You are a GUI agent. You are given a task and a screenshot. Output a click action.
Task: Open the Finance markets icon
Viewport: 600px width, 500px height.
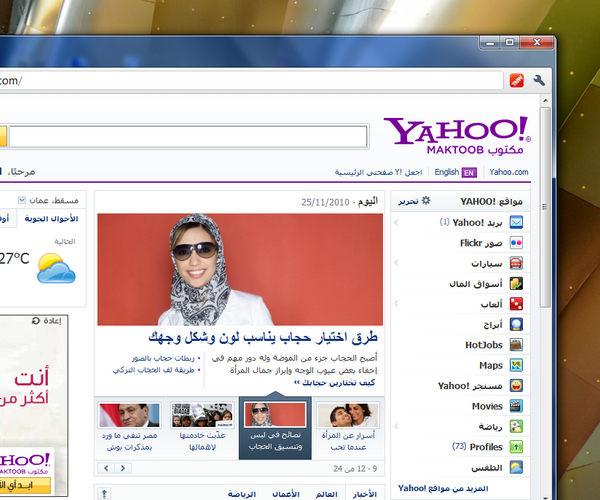[516, 283]
